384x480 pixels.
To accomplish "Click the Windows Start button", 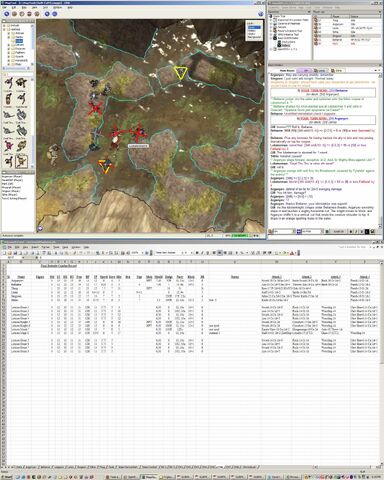I will tap(6, 477).
